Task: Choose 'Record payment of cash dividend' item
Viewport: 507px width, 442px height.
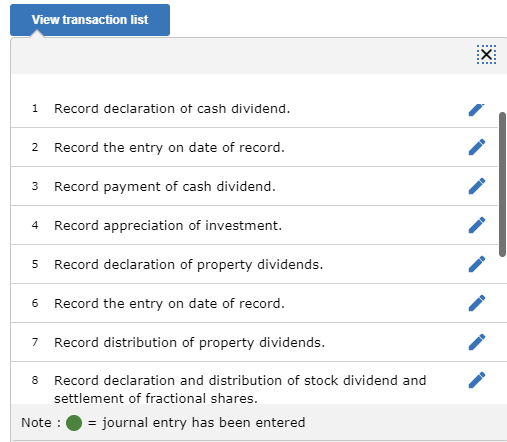Action: 254,186
